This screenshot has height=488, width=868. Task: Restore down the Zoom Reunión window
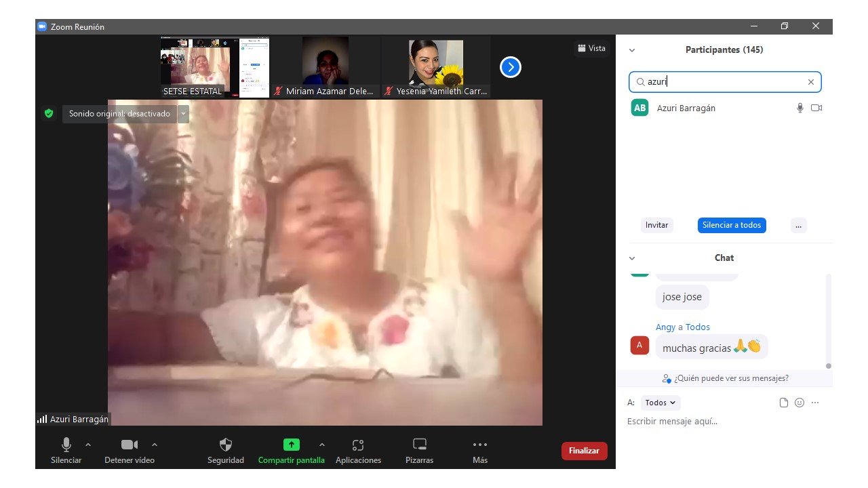tap(785, 26)
